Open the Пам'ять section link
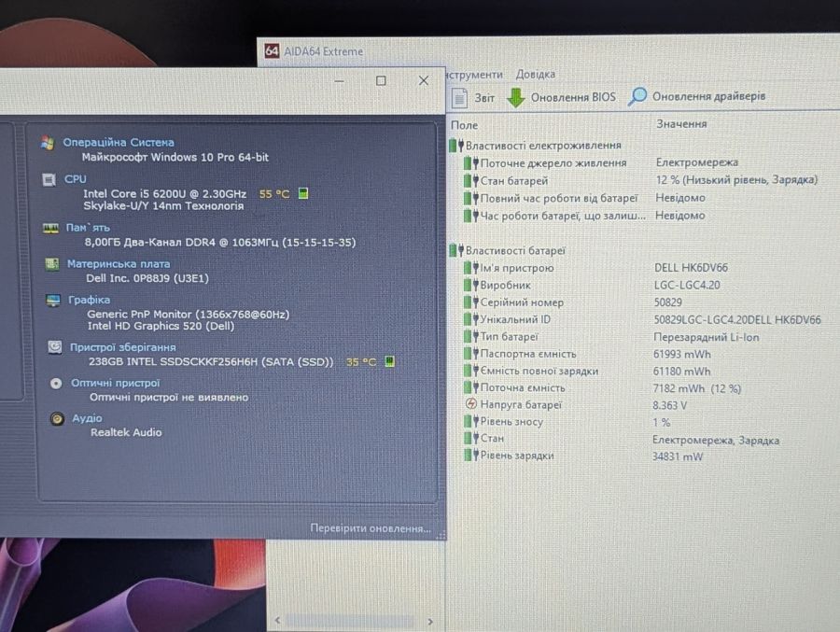 pyautogui.click(x=88, y=228)
